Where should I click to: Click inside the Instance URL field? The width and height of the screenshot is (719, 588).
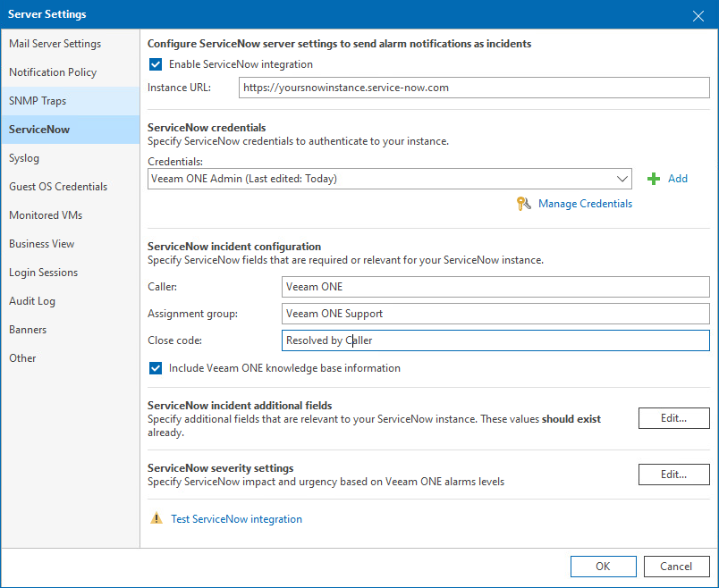473,87
